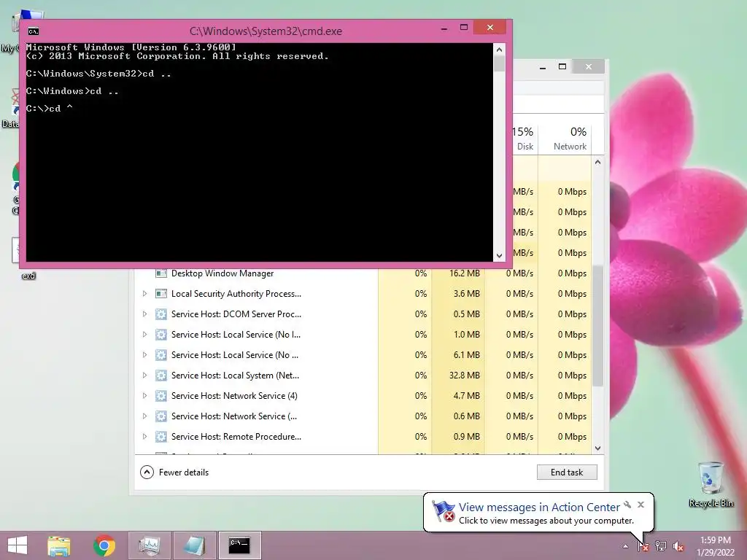Click Fewer details in Task Manager
Screen dimensions: 747x560
[x=184, y=472]
